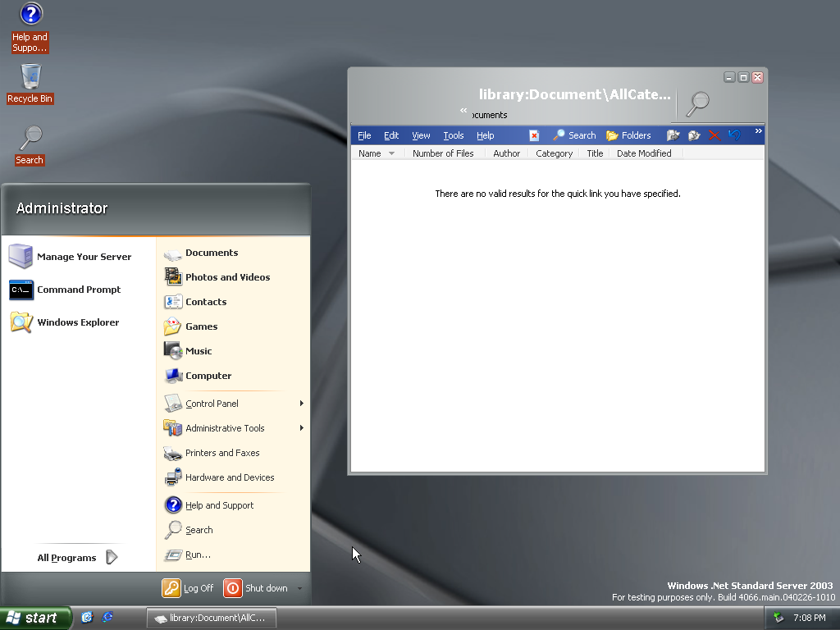840x630 pixels.
Task: Sort by Number of Files column
Action: pos(443,153)
